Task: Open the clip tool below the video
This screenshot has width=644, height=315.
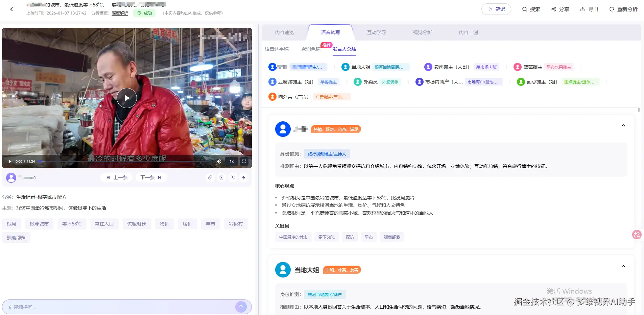Action: (x=221, y=177)
